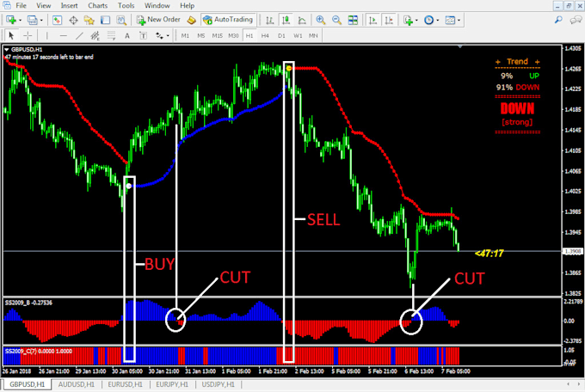Screen dimensions: 585x392
Task: Open the Periods dropdown arrow
Action: pyautogui.click(x=438, y=20)
